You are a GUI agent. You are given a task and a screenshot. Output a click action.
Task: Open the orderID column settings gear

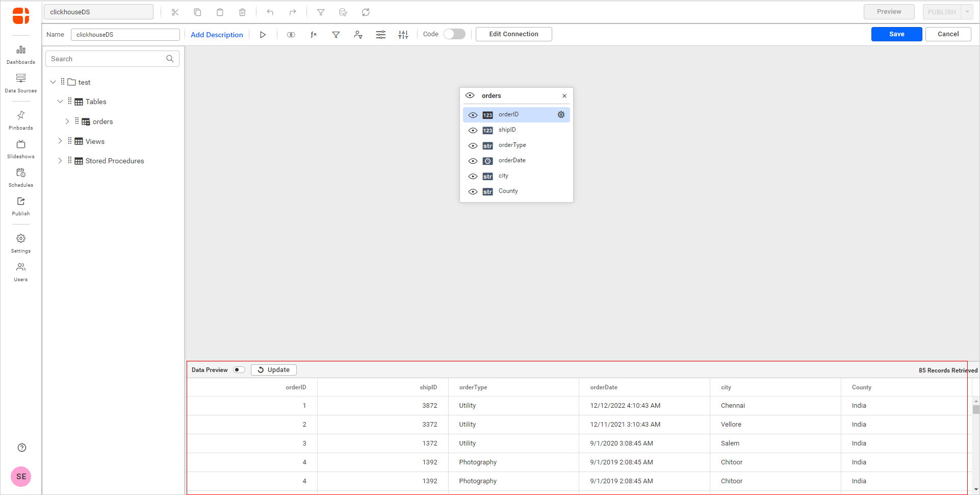(561, 115)
